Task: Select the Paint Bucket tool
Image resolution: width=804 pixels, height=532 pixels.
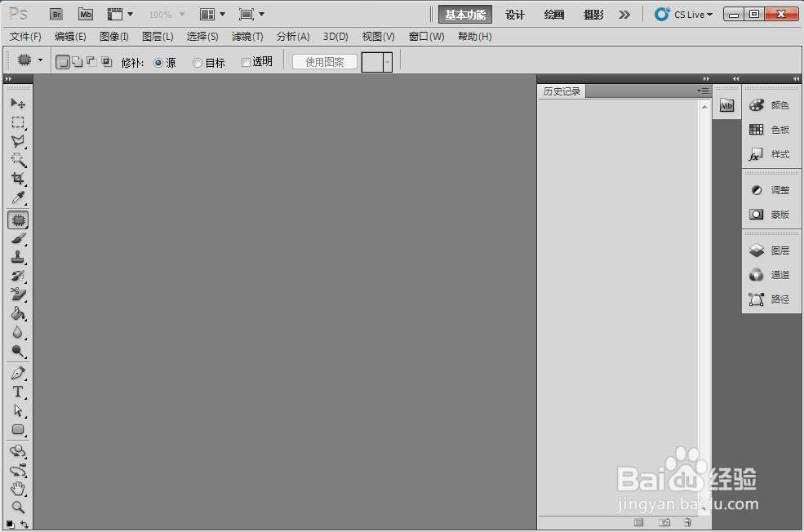Action: tap(18, 313)
